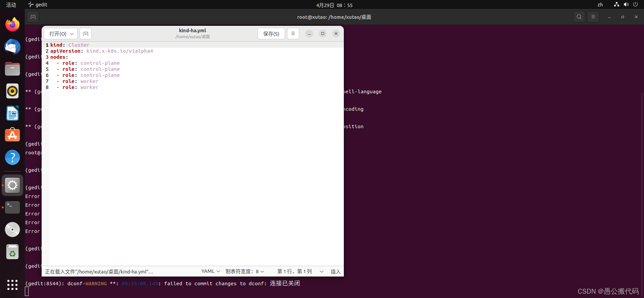Click the loading file status message
This screenshot has width=644, height=298.
99,271
